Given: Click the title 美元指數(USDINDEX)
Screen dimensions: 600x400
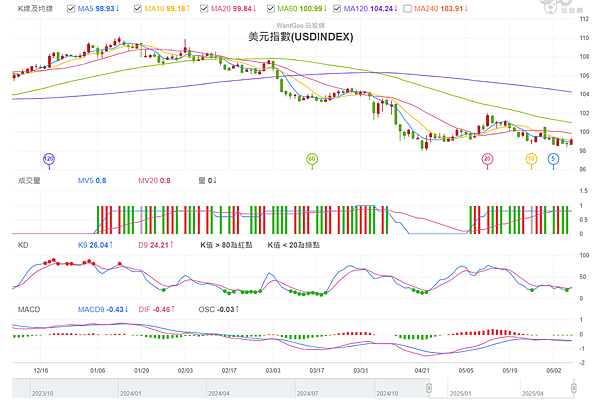Looking at the screenshot, I should [301, 37].
